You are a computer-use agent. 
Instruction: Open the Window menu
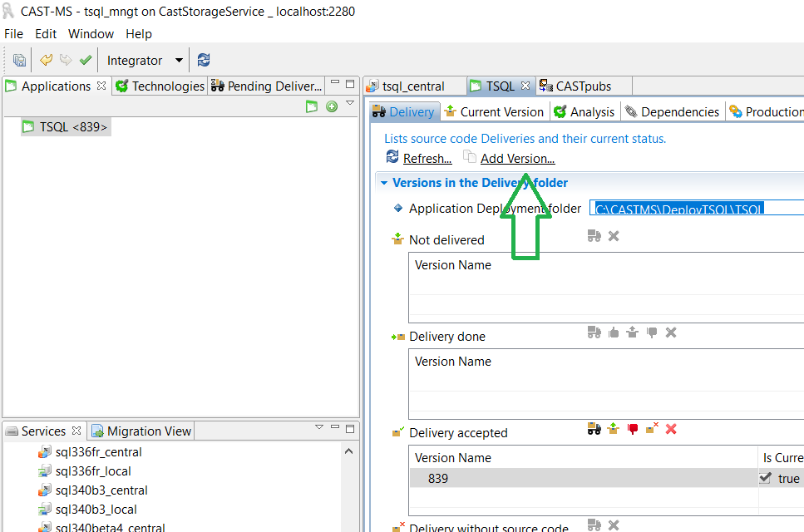[x=91, y=34]
